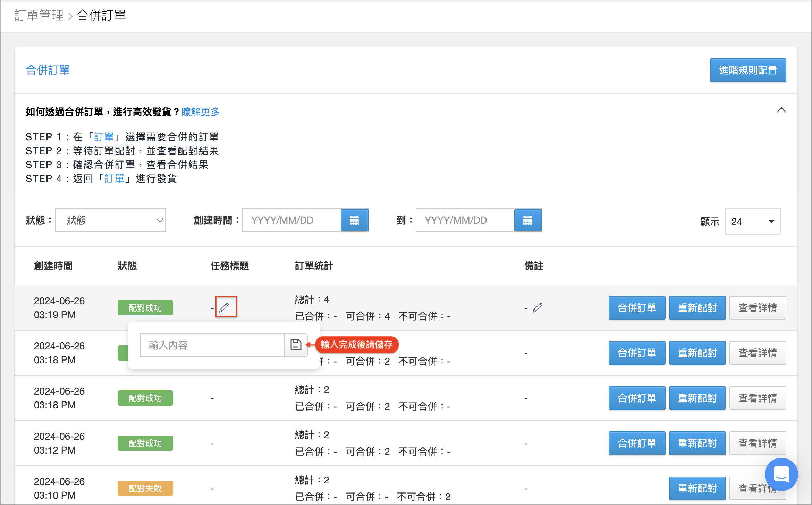Open the chat support bubble

[x=781, y=474]
